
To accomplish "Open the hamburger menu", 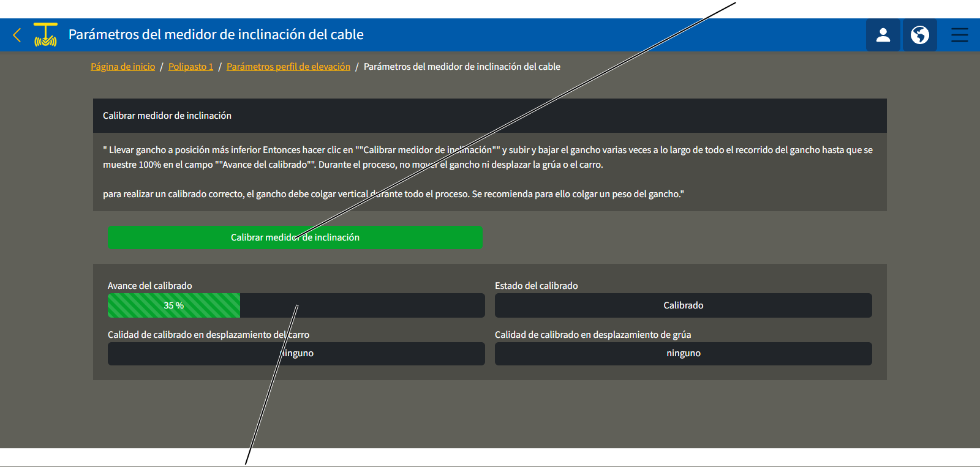I will pos(959,35).
